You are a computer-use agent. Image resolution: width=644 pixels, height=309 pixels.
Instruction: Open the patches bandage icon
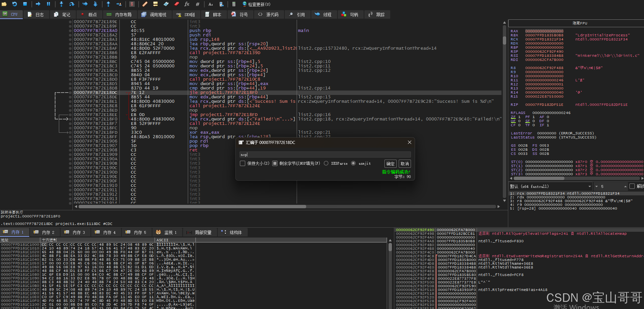[x=145, y=4]
